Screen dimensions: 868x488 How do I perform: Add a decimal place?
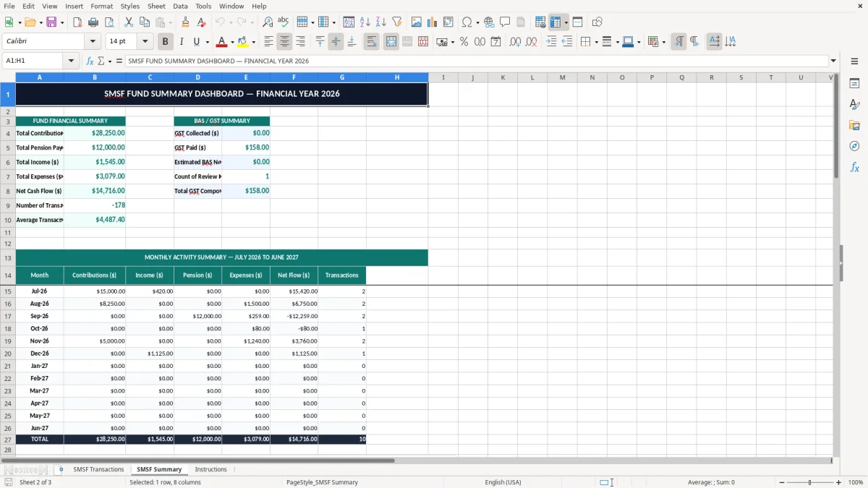516,42
